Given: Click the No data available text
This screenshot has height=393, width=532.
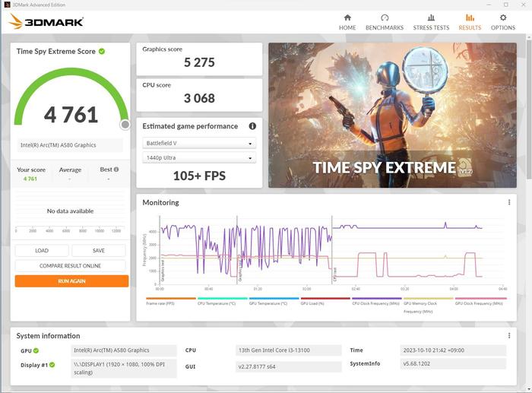Looking at the screenshot, I should (70, 211).
